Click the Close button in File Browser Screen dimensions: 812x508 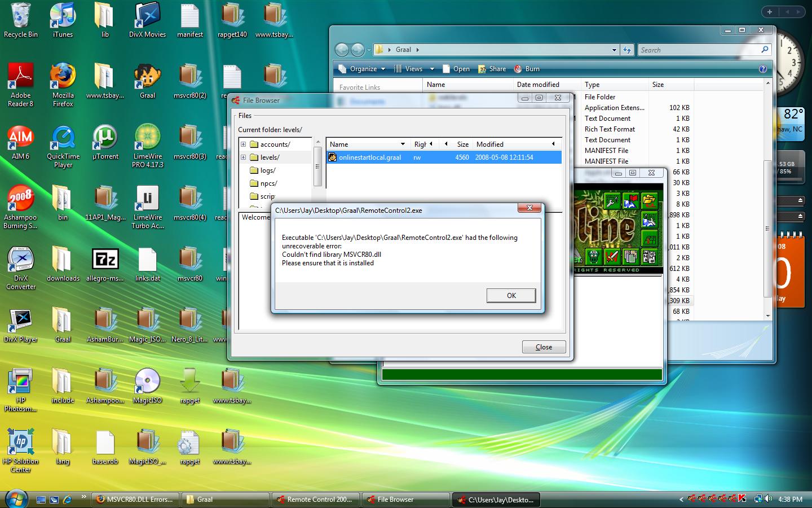(x=544, y=347)
